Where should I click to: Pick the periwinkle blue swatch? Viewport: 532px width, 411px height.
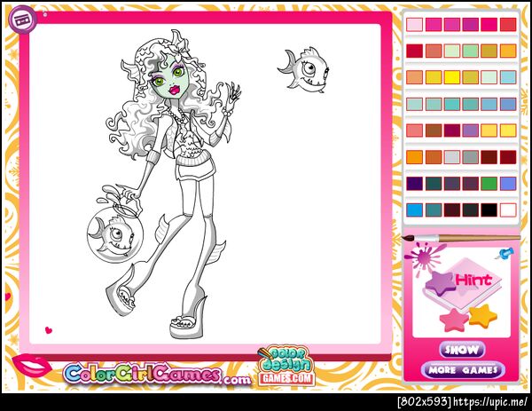click(508, 184)
